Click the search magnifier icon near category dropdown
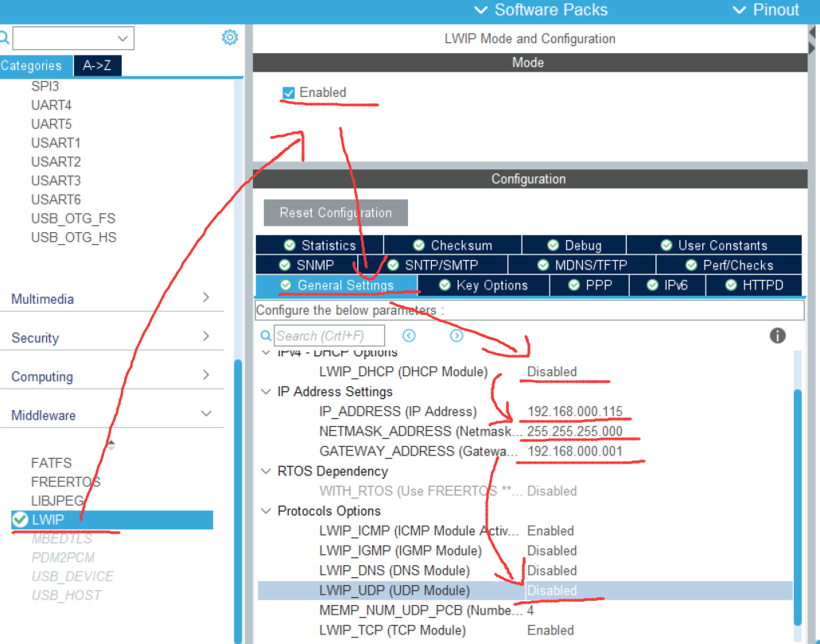This screenshot has height=644, width=820. (x=4, y=37)
